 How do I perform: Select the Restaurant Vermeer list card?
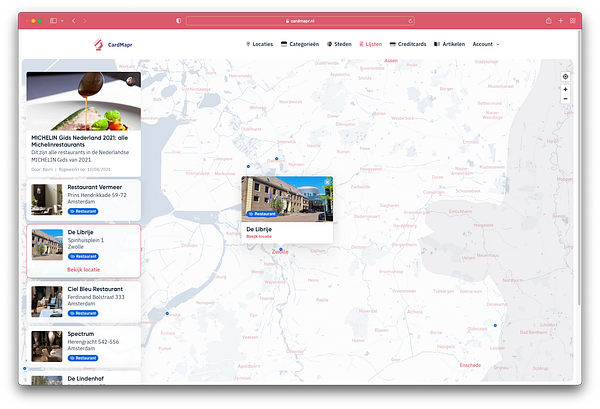point(83,200)
